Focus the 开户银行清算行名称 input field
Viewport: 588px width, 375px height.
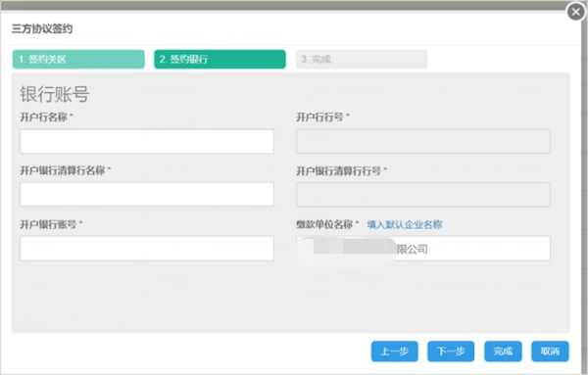(147, 194)
